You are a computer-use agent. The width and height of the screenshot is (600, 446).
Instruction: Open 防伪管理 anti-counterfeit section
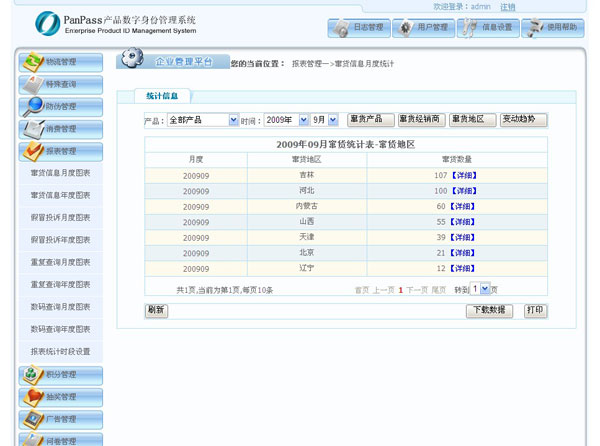[x=60, y=106]
